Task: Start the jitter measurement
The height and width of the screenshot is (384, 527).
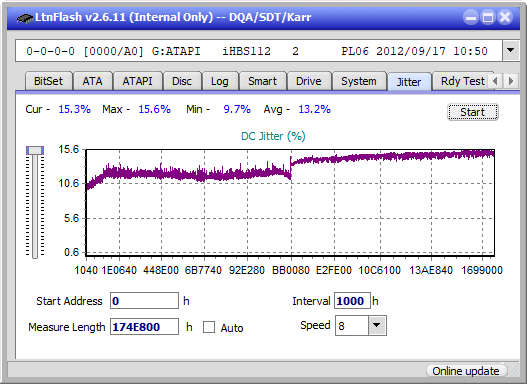Action: tap(473, 112)
